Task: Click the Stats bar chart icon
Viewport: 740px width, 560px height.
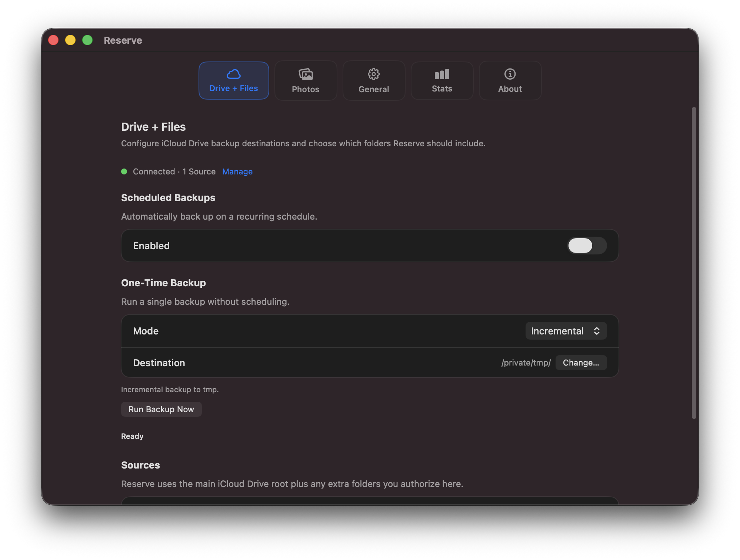Action: point(442,74)
